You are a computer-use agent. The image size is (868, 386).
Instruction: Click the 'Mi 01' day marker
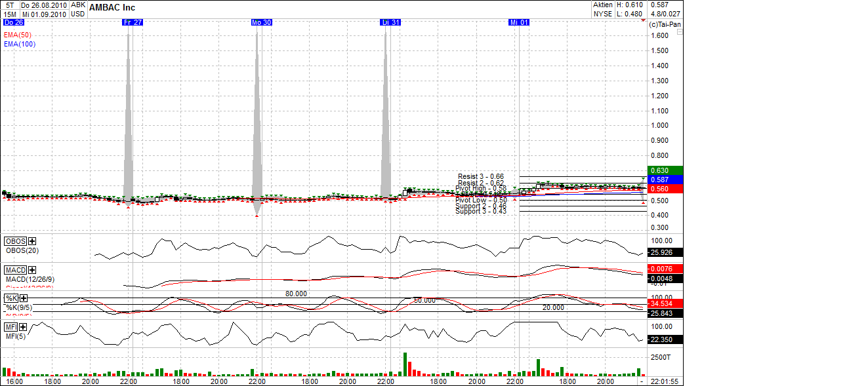coord(519,22)
